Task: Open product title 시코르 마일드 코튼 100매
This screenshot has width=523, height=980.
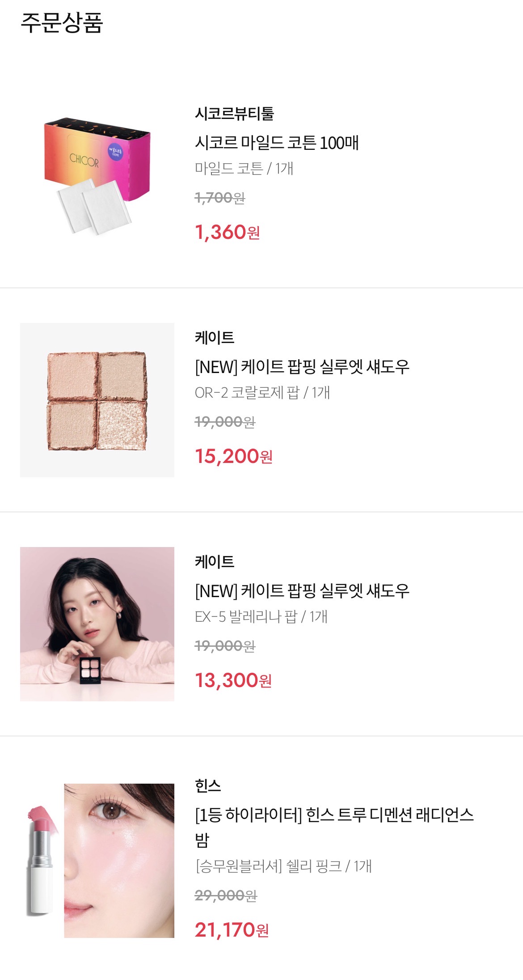Action: tap(277, 143)
